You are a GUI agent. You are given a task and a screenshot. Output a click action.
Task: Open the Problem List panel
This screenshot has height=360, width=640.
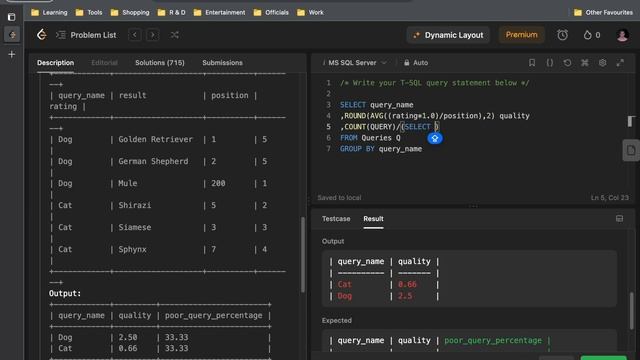86,35
